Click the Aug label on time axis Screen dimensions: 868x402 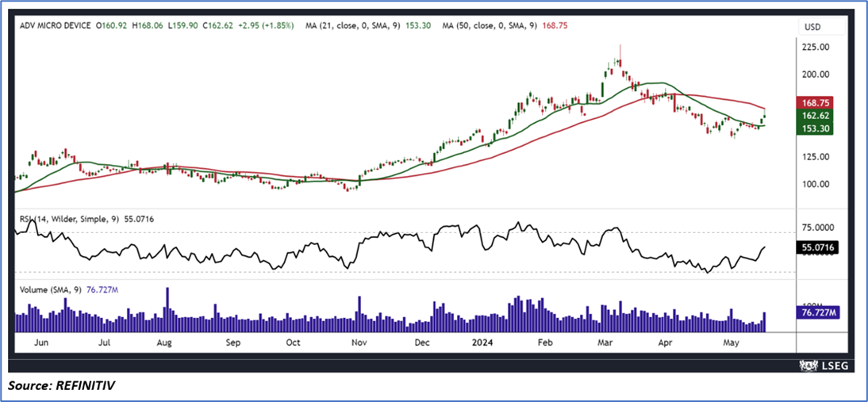click(164, 343)
